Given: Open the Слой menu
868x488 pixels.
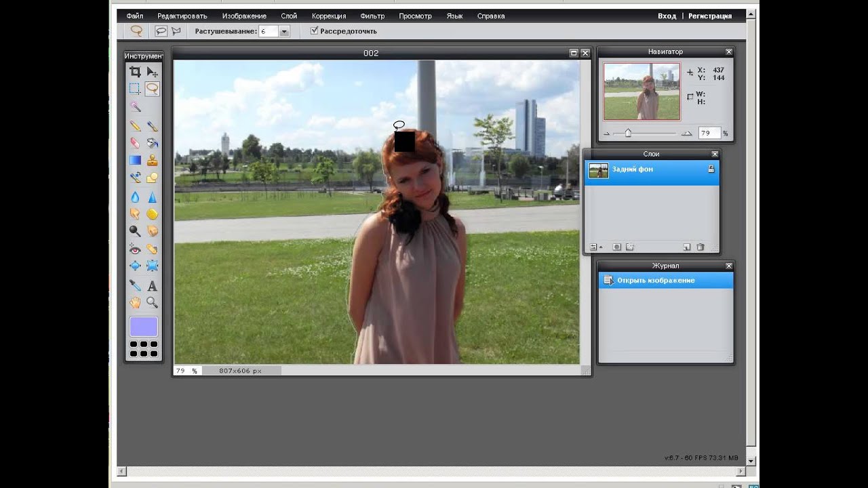Looking at the screenshot, I should coord(289,16).
